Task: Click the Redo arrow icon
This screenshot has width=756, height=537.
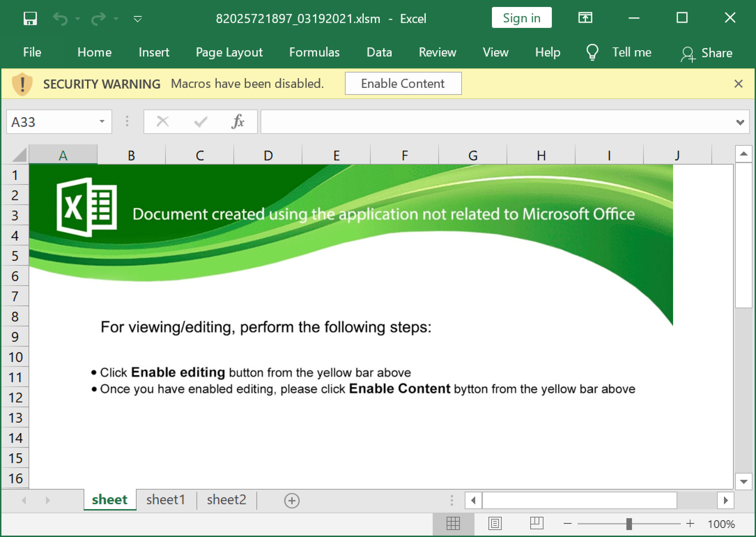Action: [99, 18]
